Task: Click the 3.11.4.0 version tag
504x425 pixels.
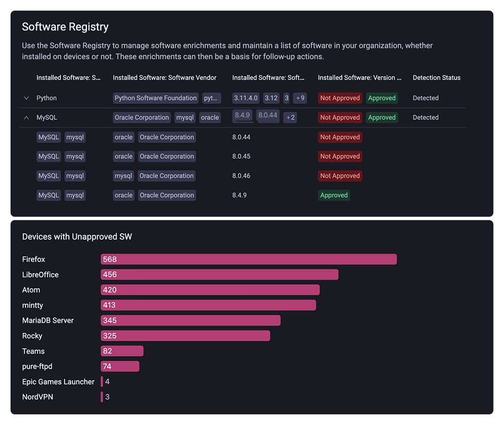Action: 246,98
